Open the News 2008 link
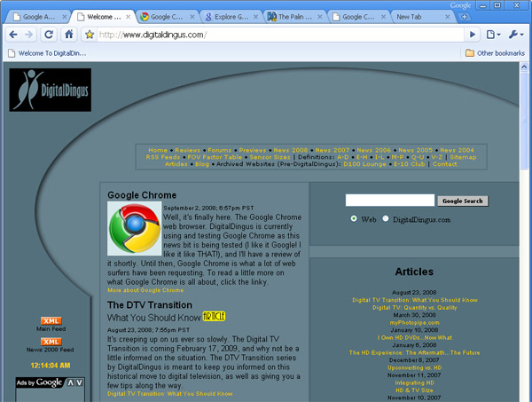This screenshot has height=402, width=532. point(291,150)
